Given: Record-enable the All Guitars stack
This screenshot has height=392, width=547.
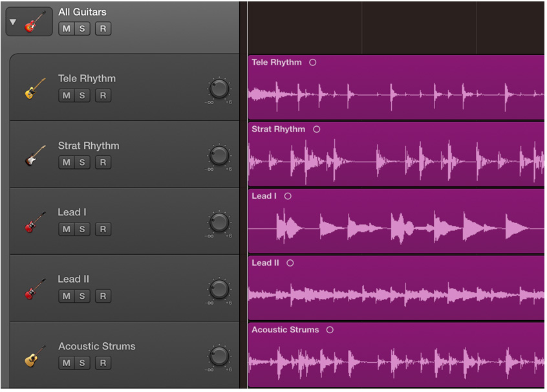Looking at the screenshot, I should pyautogui.click(x=103, y=28).
